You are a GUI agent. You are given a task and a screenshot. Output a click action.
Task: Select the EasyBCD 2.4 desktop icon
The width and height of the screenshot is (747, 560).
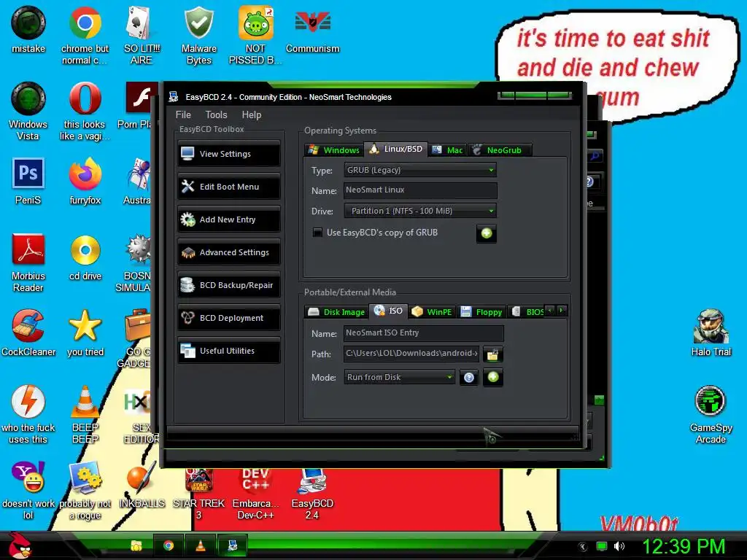point(312,494)
